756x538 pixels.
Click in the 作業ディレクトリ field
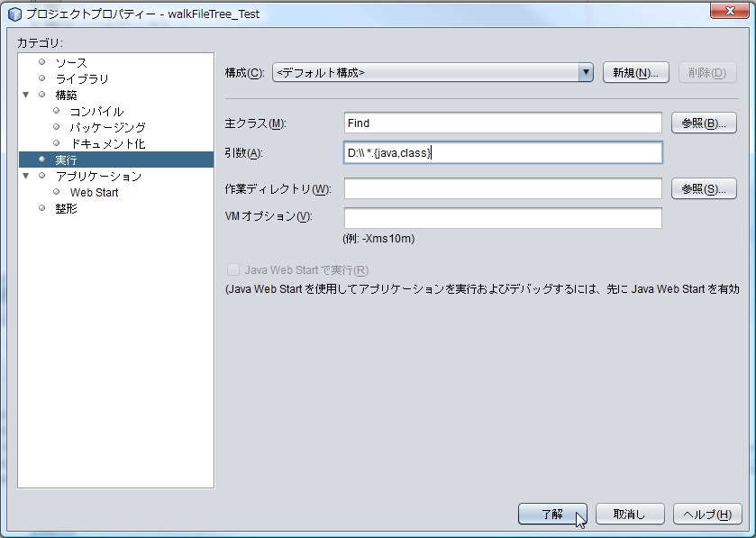503,189
